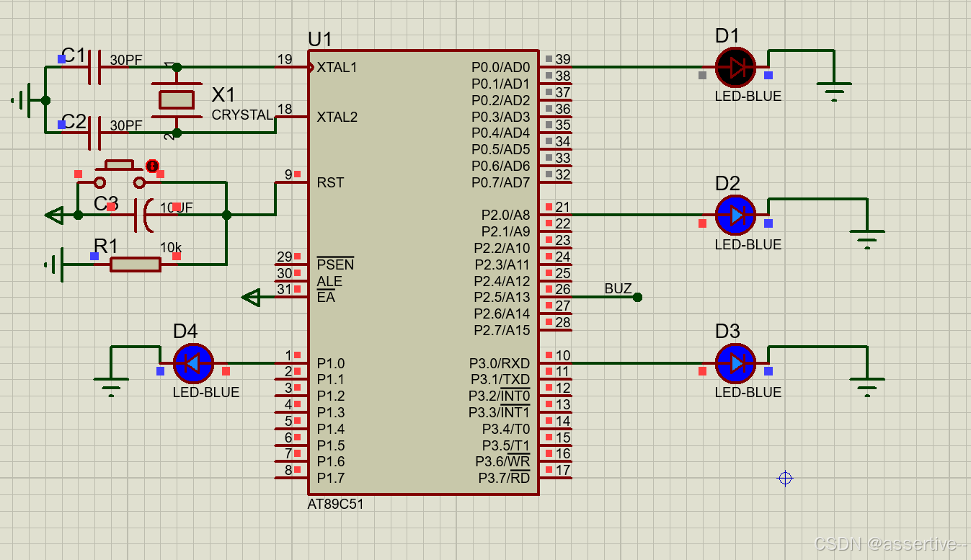This screenshot has height=560, width=971.
Task: Select the X1 crystal component symbol
Action: pyautogui.click(x=177, y=99)
